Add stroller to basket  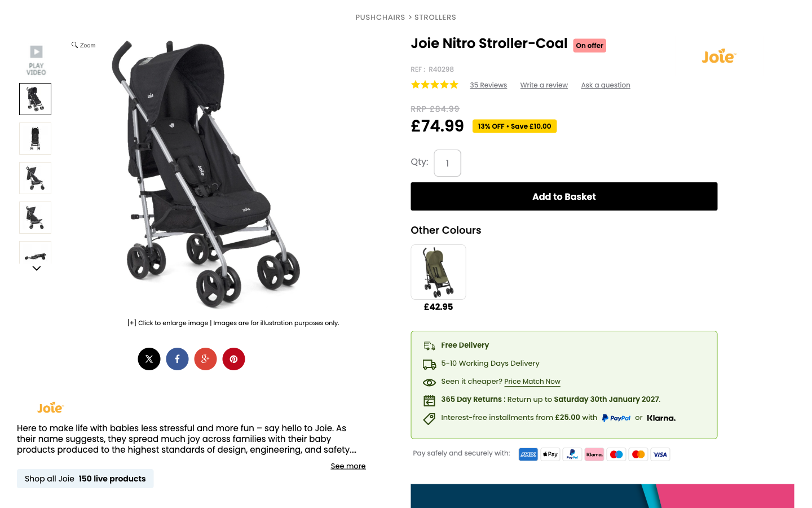pos(564,196)
